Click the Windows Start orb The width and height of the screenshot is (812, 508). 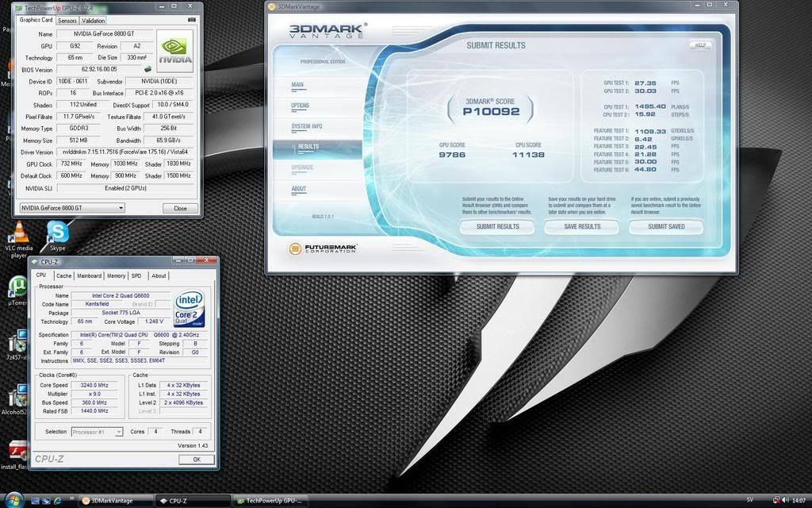(x=13, y=500)
